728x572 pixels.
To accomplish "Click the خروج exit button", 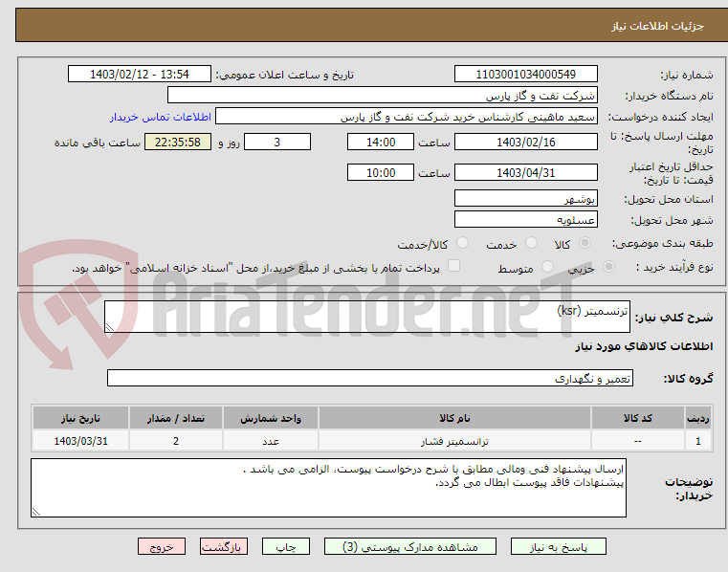I will pos(162,546).
